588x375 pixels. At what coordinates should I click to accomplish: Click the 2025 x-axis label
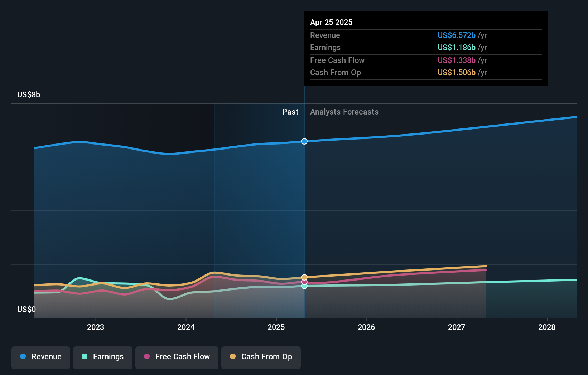276,327
